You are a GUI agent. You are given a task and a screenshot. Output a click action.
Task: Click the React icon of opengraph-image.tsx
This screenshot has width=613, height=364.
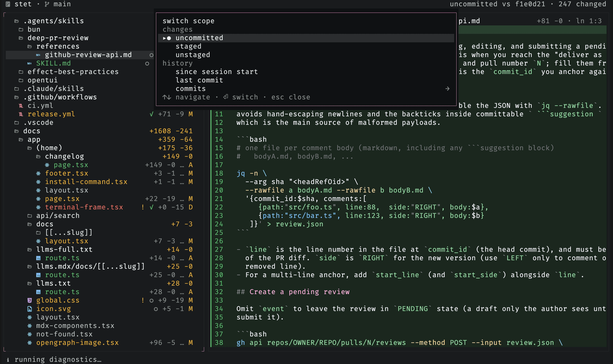pyautogui.click(x=30, y=343)
